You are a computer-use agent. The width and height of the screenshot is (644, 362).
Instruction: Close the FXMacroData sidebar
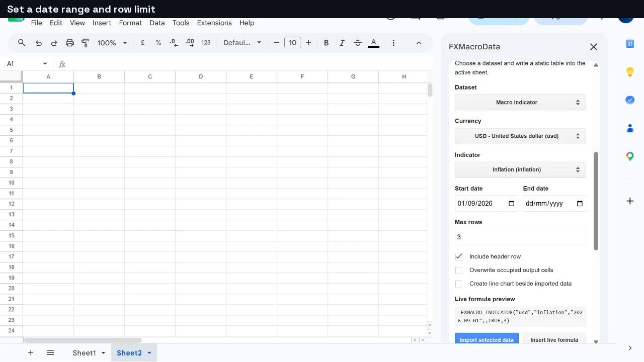(594, 47)
